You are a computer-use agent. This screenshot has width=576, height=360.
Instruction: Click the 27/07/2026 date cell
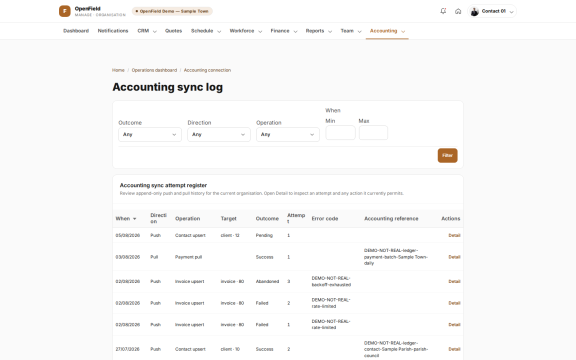tap(127, 349)
